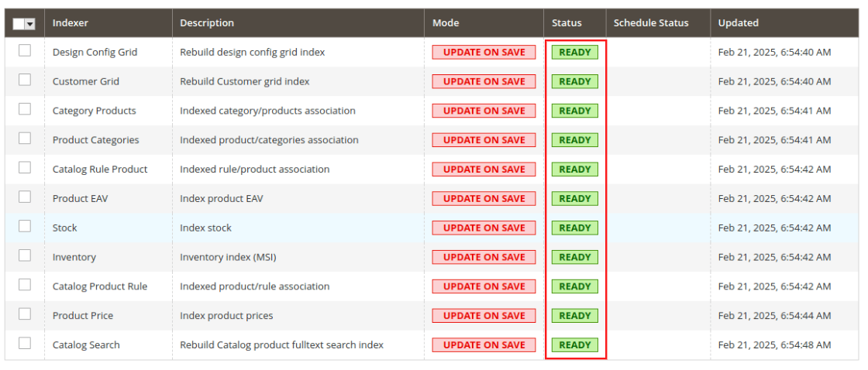Click Update on Save badge for Catalog Search
Screen dimensions: 868x370
484,345
